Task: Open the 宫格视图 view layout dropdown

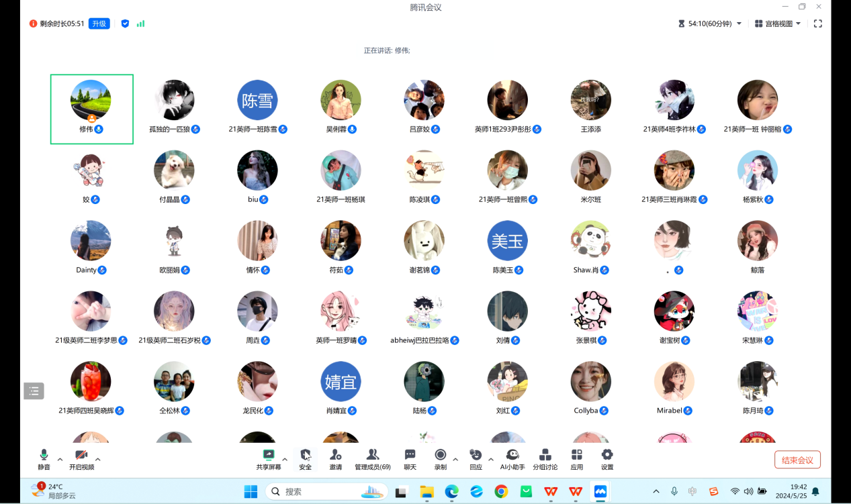Action: [x=778, y=23]
